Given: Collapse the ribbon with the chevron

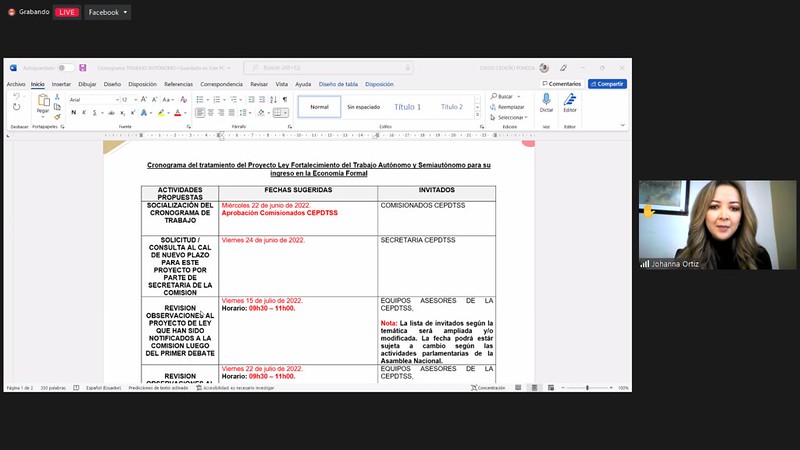Looking at the screenshot, I should click(622, 125).
